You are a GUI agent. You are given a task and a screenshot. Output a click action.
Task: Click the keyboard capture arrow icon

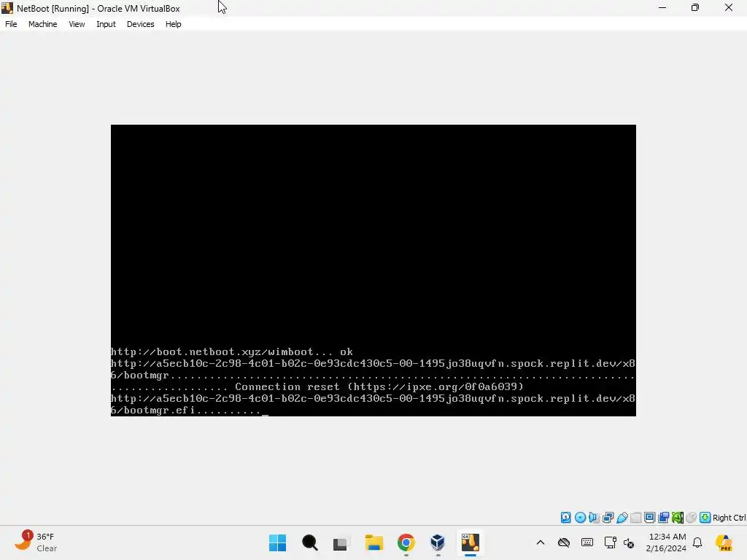[x=705, y=518]
